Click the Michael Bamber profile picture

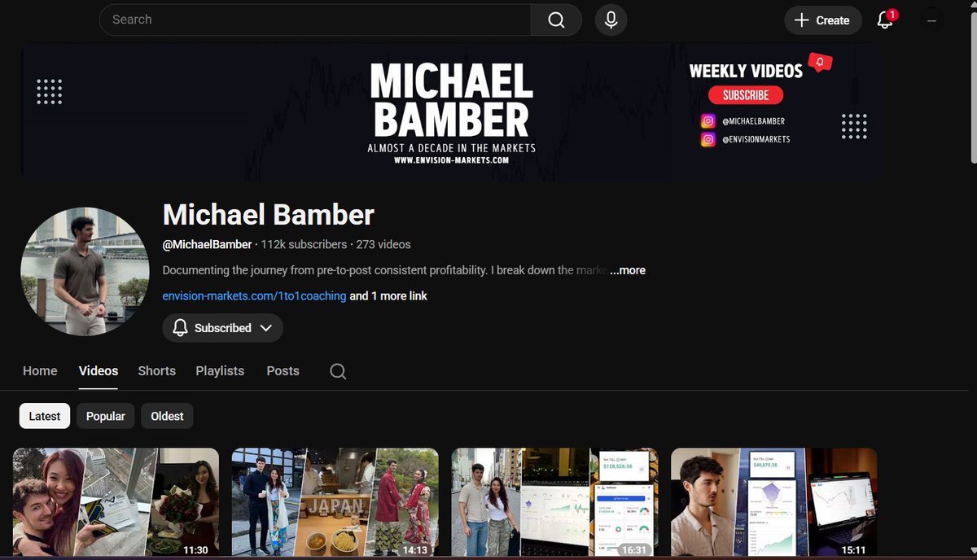tap(85, 272)
